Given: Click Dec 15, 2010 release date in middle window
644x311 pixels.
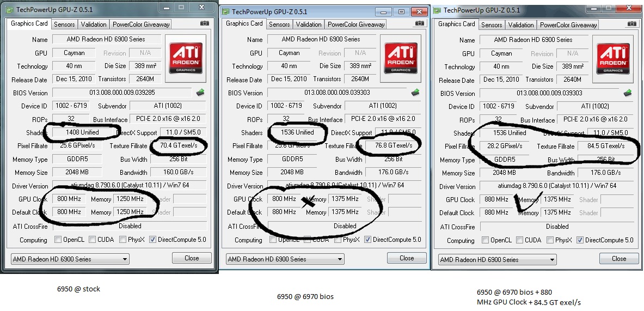Looking at the screenshot, I should pos(289,79).
